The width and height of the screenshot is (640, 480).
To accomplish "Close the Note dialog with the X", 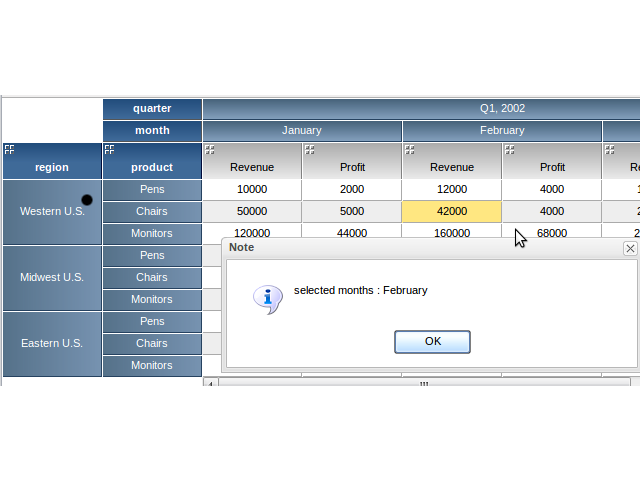I will click(x=629, y=248).
